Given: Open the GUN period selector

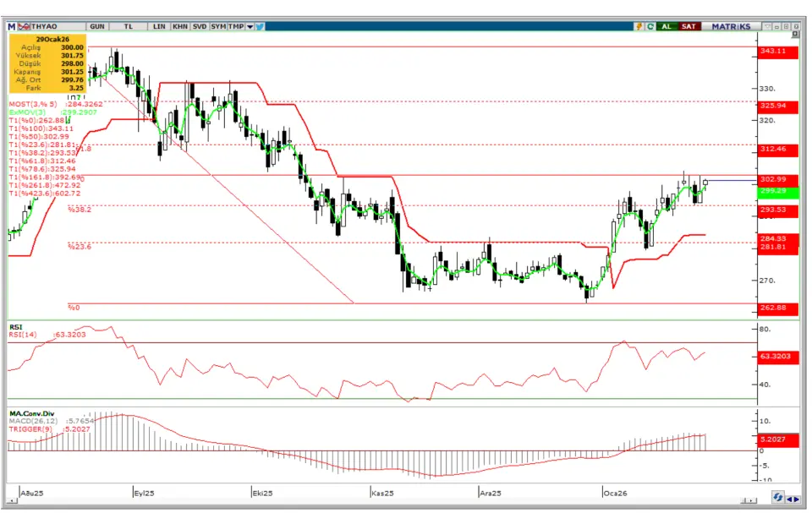Looking at the screenshot, I should (x=97, y=26).
